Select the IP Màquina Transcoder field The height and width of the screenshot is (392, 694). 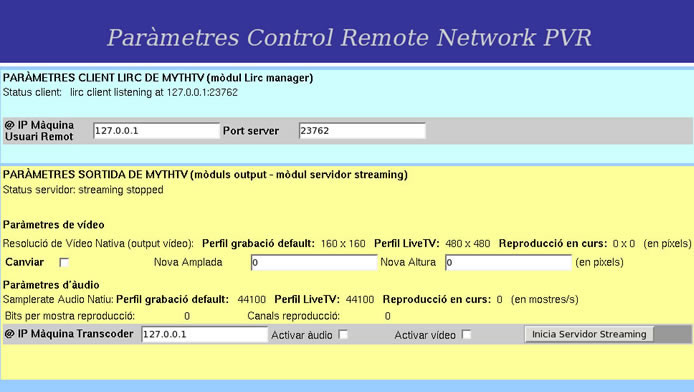204,334
